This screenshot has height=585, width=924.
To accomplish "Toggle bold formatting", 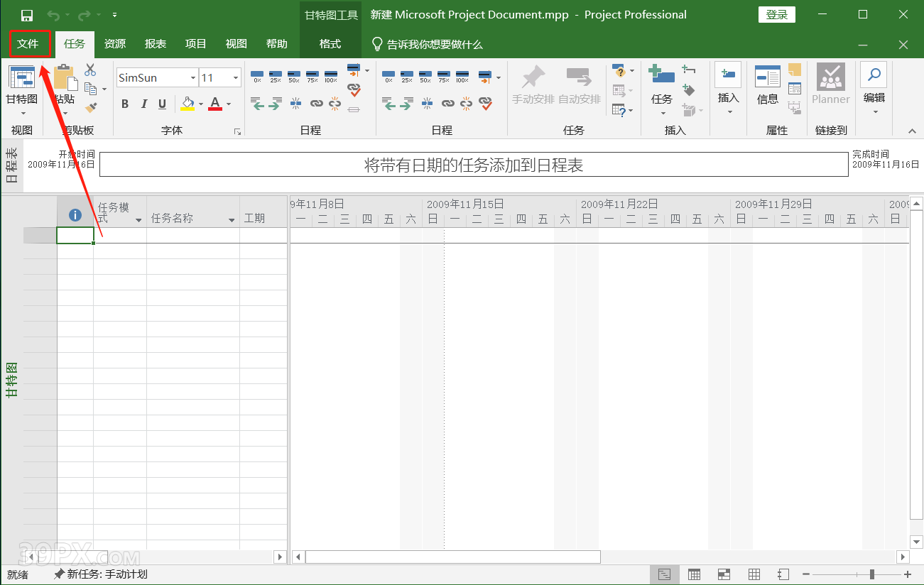I will [x=125, y=104].
